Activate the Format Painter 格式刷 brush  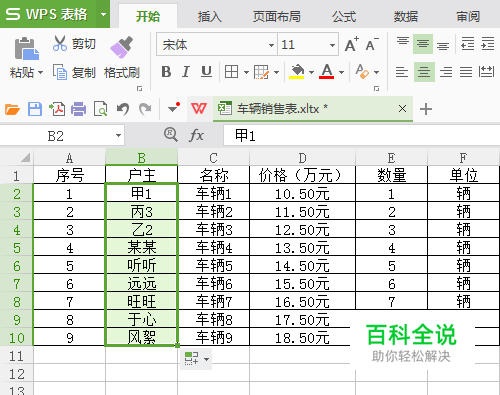coord(122,57)
